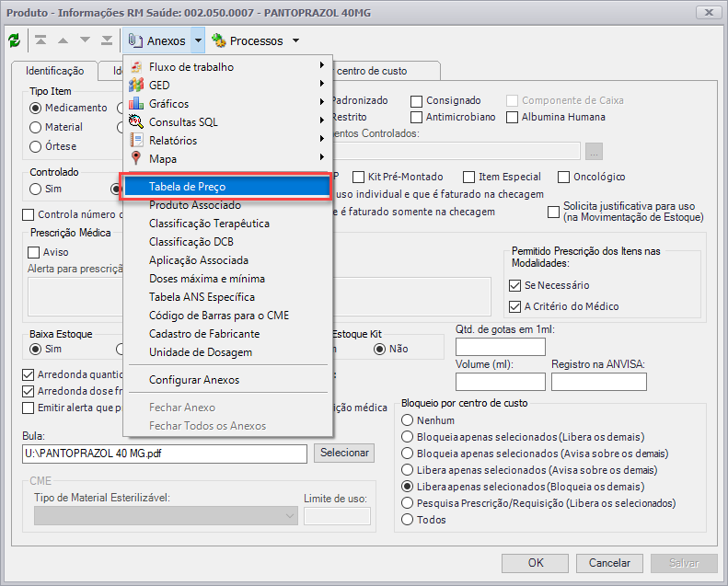Screen dimensions: 728x586
Task: Click Configurar Anexos in menu
Action: [226, 380]
